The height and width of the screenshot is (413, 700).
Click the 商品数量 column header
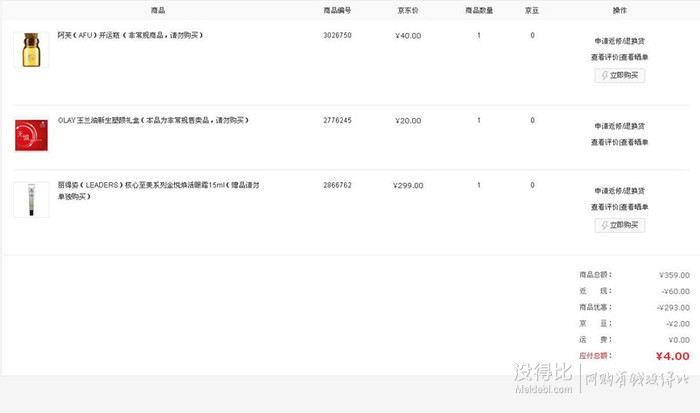pyautogui.click(x=479, y=10)
